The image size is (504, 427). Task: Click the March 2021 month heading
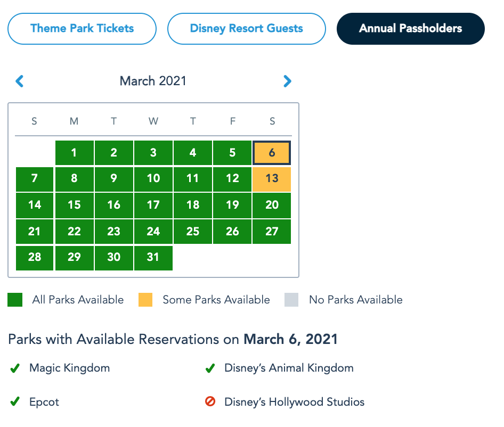pos(153,81)
